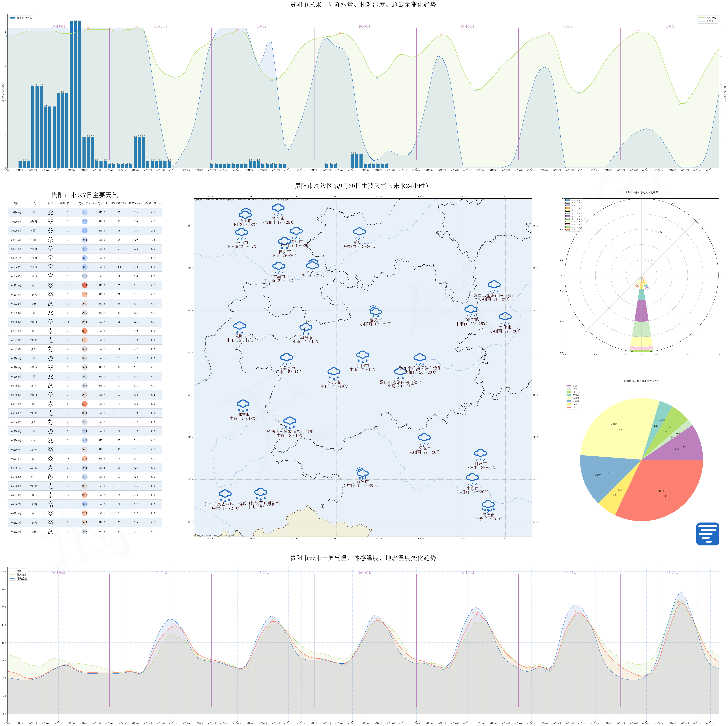Click the drizzle icon above 河池市
Viewport: 728px width, 726px height.
point(424,439)
